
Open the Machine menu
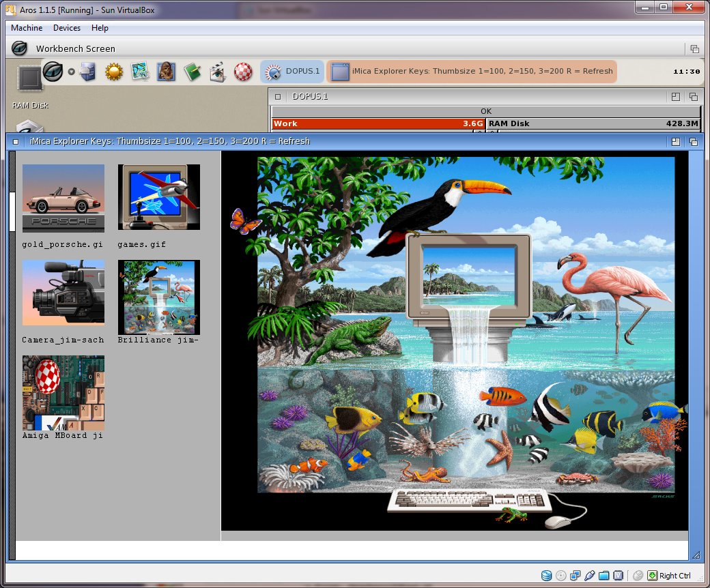pos(27,28)
